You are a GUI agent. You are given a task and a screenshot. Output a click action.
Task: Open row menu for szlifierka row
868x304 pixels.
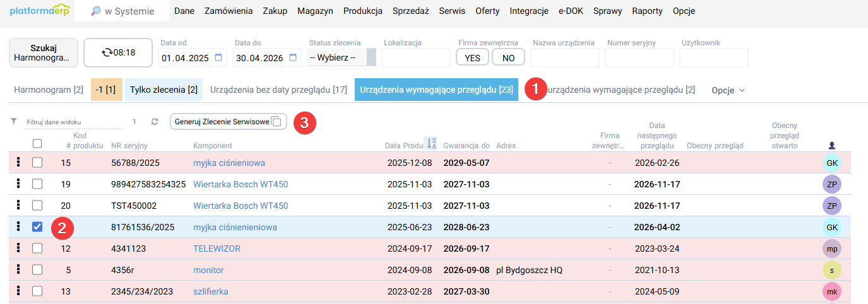click(18, 291)
